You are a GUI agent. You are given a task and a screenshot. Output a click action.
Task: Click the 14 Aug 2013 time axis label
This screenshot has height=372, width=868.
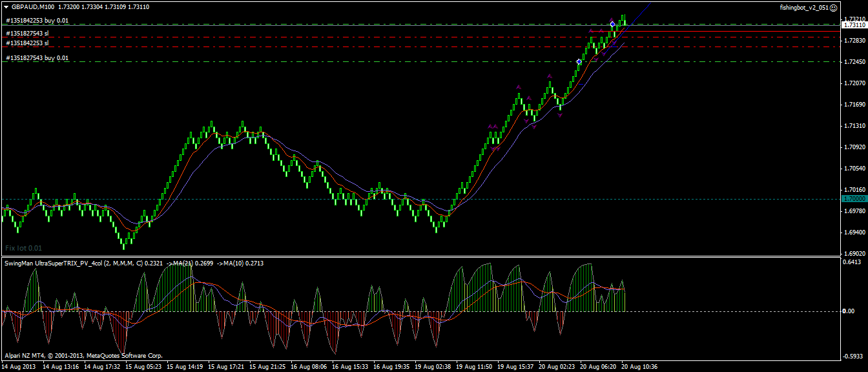[19, 366]
